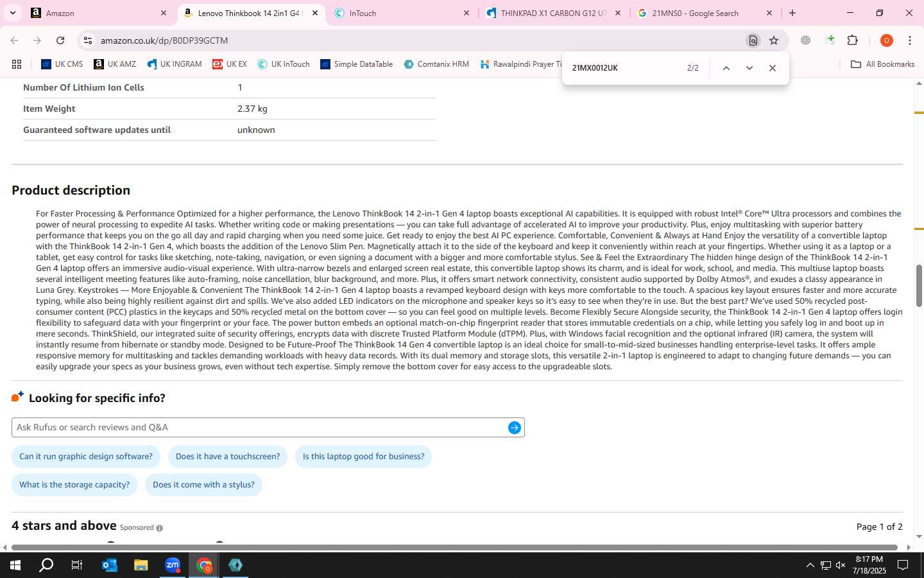This screenshot has width=924, height=578.
Task: Open Zoom from taskbar
Action: [x=173, y=565]
